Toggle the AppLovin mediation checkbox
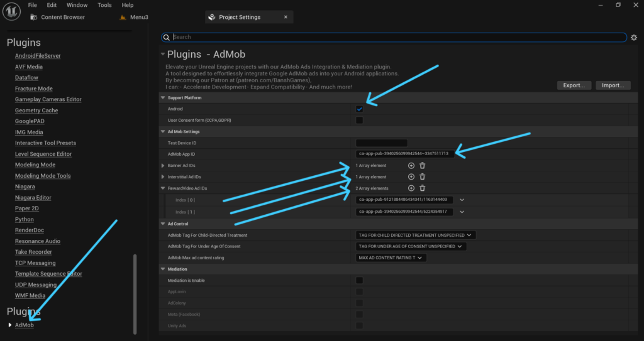 (359, 292)
